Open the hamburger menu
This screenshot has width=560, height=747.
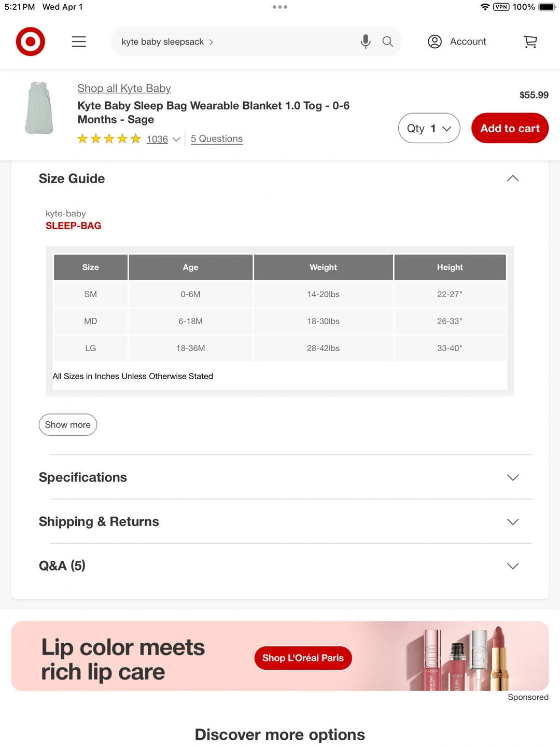(79, 41)
